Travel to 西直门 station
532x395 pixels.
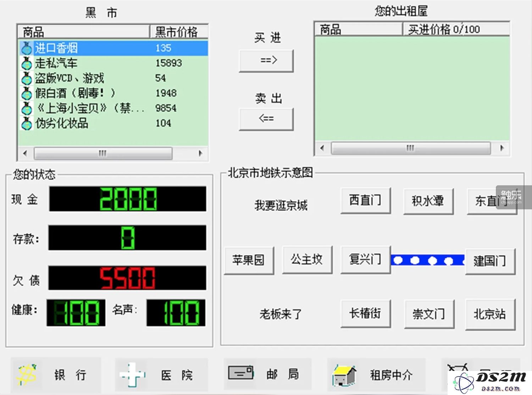[366, 201]
